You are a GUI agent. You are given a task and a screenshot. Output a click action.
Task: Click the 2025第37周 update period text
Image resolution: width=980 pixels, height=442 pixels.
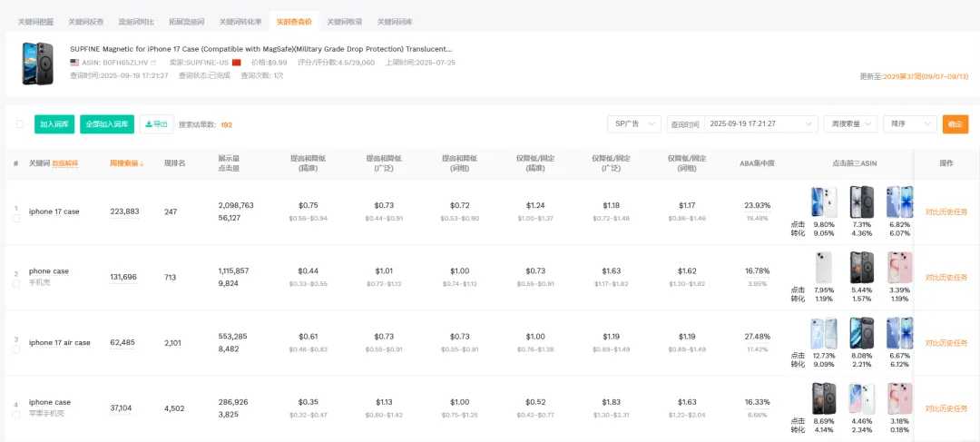[x=925, y=76]
